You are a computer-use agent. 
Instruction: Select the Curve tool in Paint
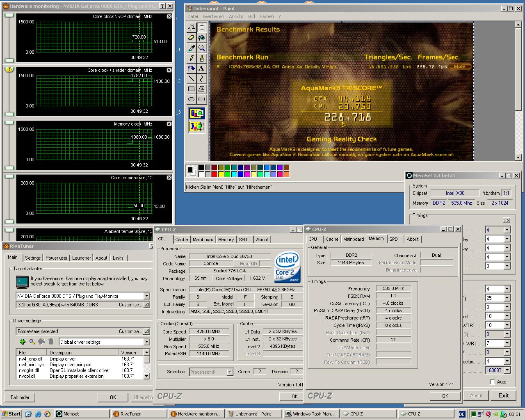click(201, 78)
